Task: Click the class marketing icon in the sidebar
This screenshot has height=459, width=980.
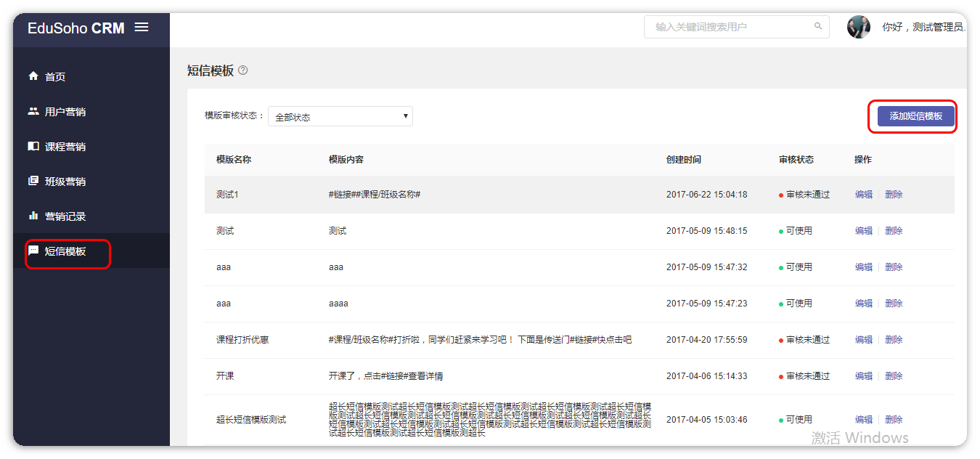Action: click(33, 181)
